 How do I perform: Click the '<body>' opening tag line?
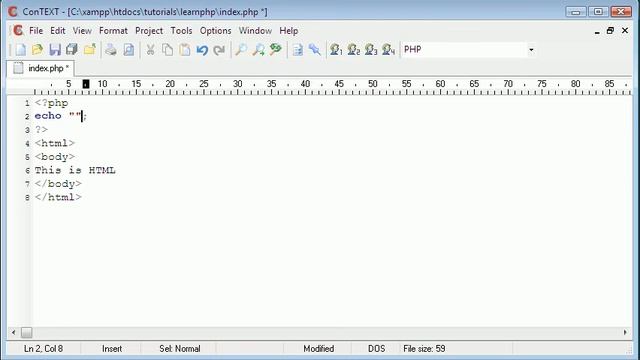pyautogui.click(x=55, y=157)
